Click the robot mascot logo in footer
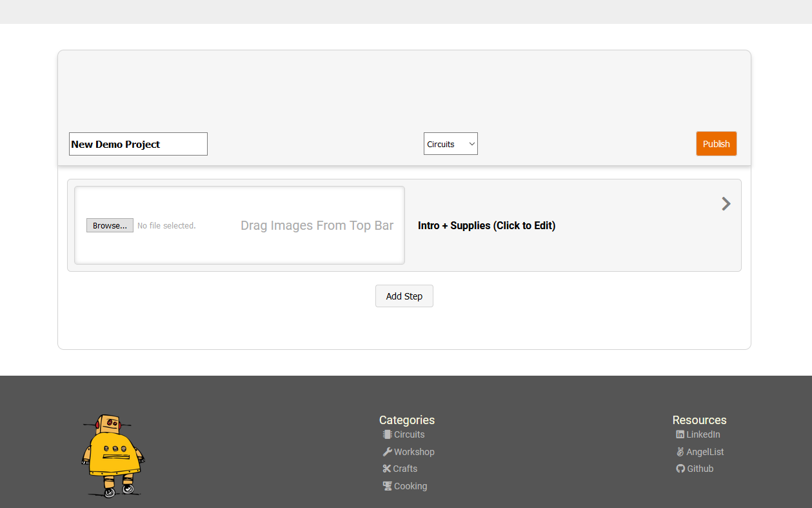The height and width of the screenshot is (508, 812). [x=113, y=456]
